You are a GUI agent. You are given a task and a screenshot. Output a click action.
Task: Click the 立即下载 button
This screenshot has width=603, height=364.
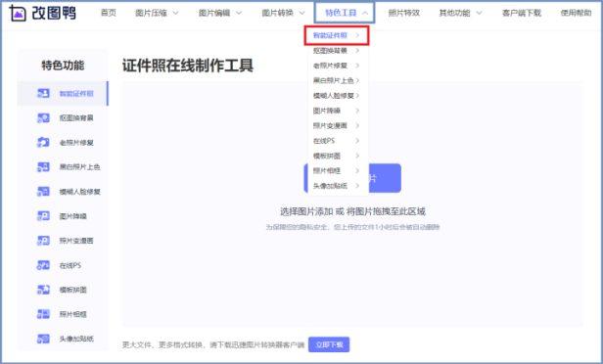tap(329, 344)
